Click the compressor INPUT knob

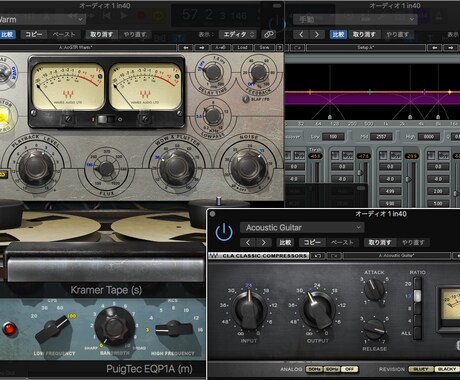tap(249, 309)
